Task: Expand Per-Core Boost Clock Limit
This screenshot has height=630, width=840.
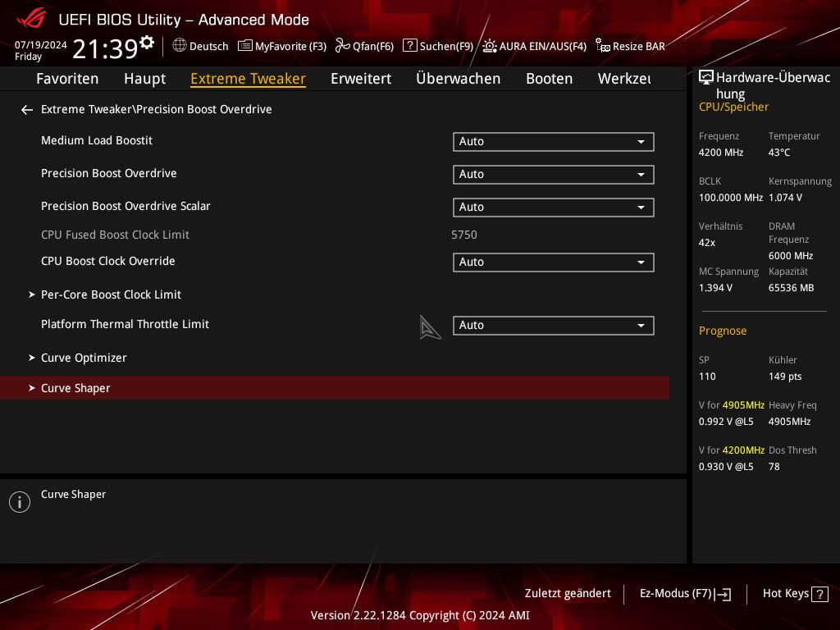Action: [111, 294]
